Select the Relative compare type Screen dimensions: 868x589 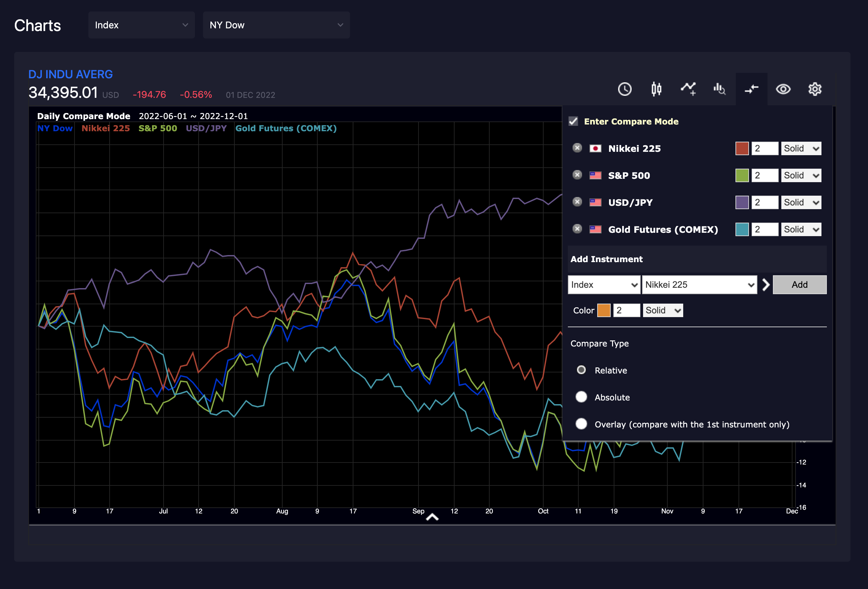click(x=581, y=370)
